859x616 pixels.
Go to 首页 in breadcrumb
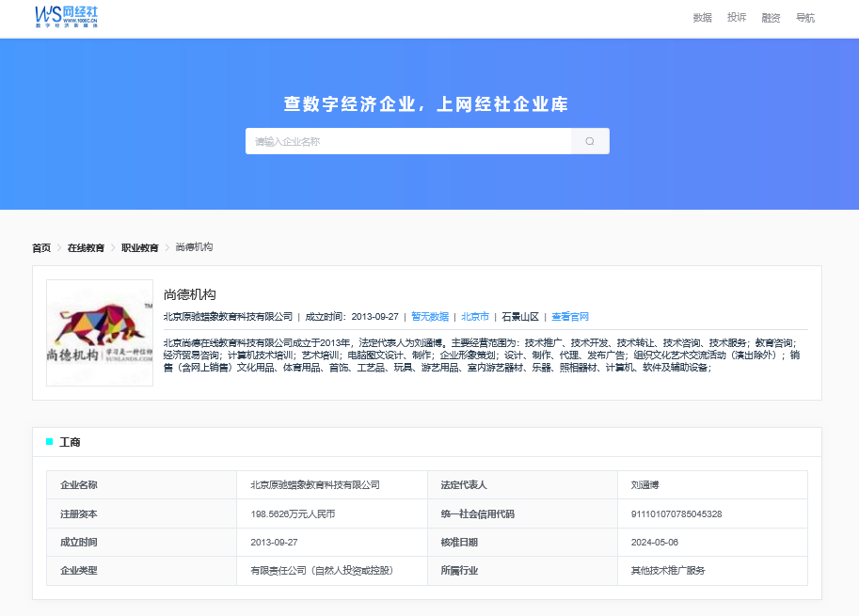click(41, 248)
